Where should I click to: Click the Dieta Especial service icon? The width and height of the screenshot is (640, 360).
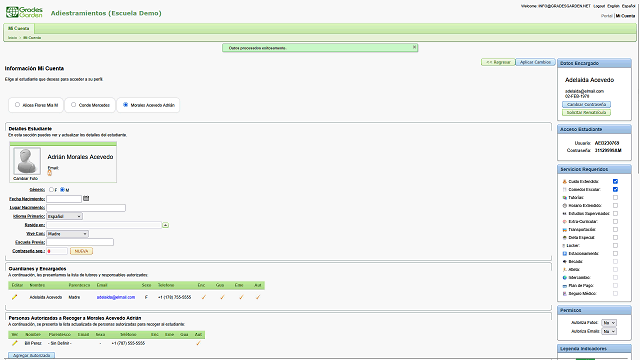[x=564, y=238]
